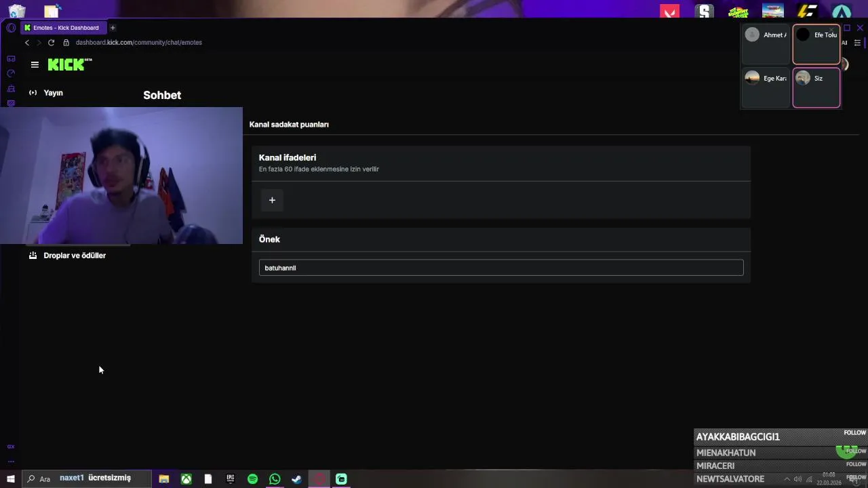Open a new browser tab
Screen dimensions: 868x488
113,28
